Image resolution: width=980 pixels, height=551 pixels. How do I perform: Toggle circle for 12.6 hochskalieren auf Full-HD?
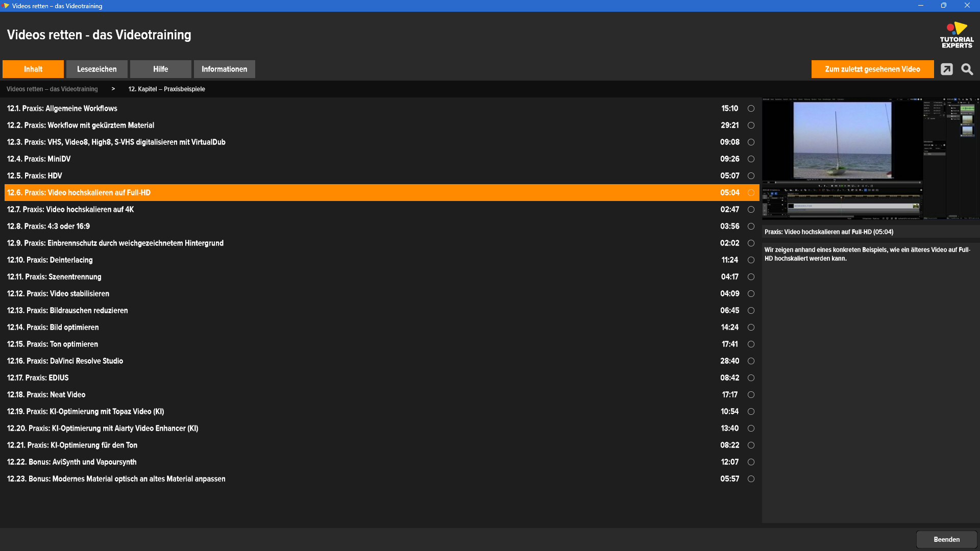pyautogui.click(x=751, y=192)
